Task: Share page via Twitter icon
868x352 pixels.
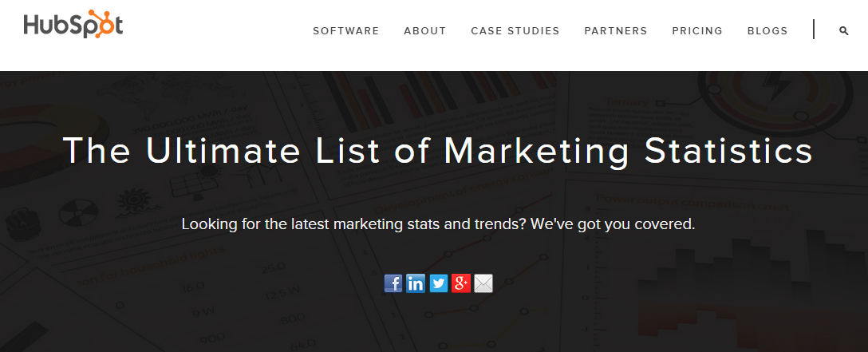Action: (438, 283)
